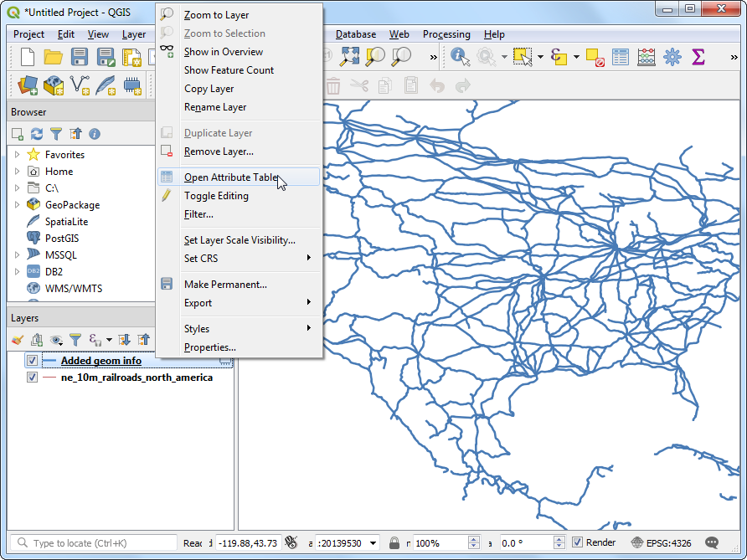Expand the Favorites tree item

pos(17,155)
